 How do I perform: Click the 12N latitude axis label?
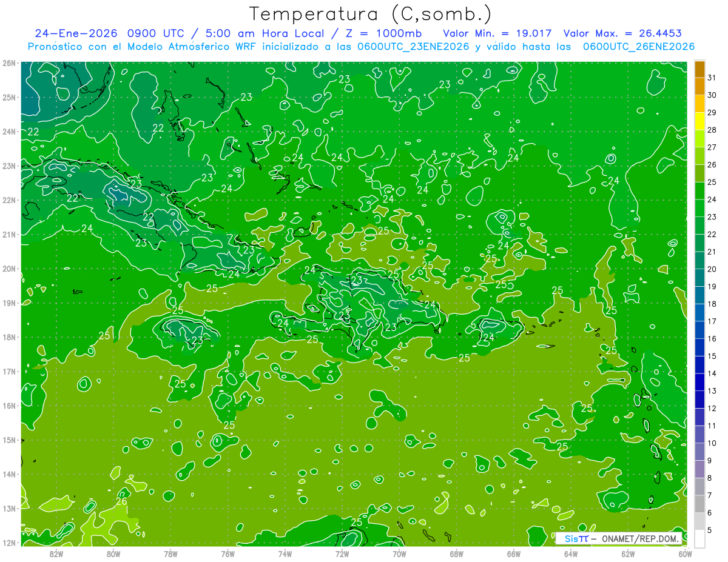point(8,543)
